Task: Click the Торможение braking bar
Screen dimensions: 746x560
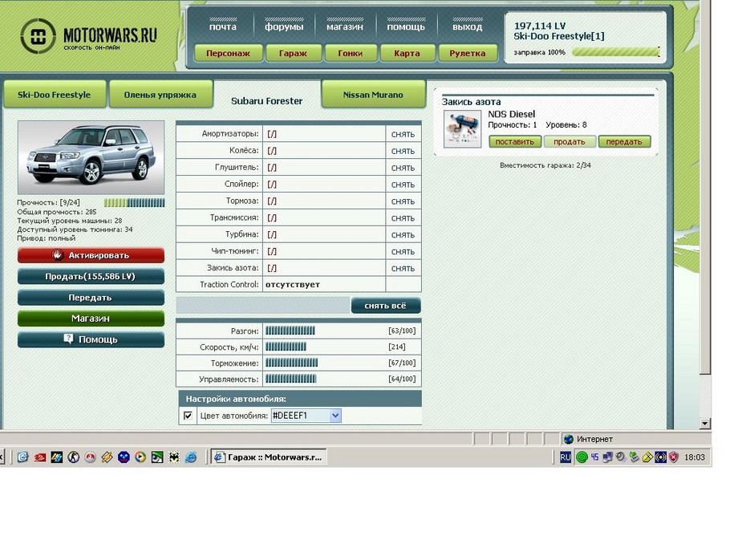Action: 292,363
